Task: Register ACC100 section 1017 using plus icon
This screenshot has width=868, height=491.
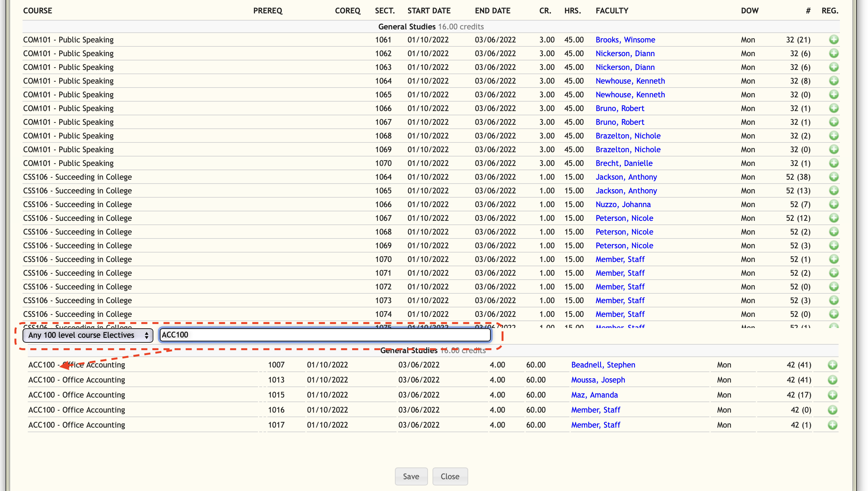Action: point(832,425)
